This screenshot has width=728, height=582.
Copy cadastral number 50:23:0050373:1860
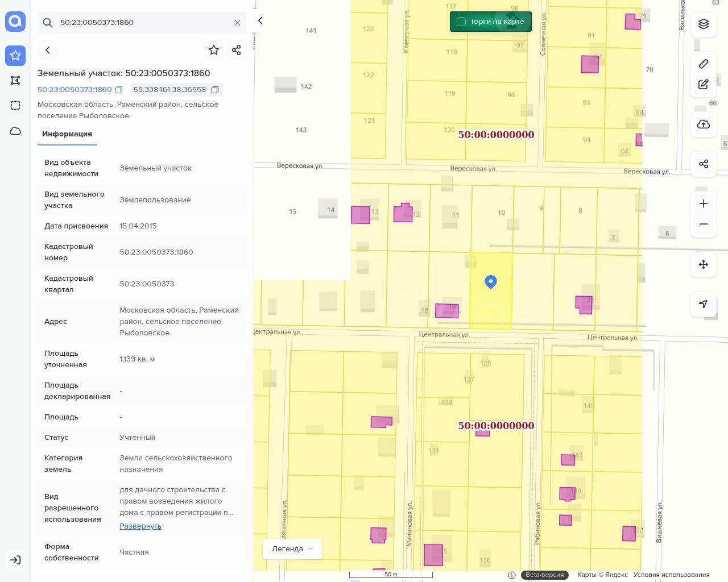[x=119, y=90]
